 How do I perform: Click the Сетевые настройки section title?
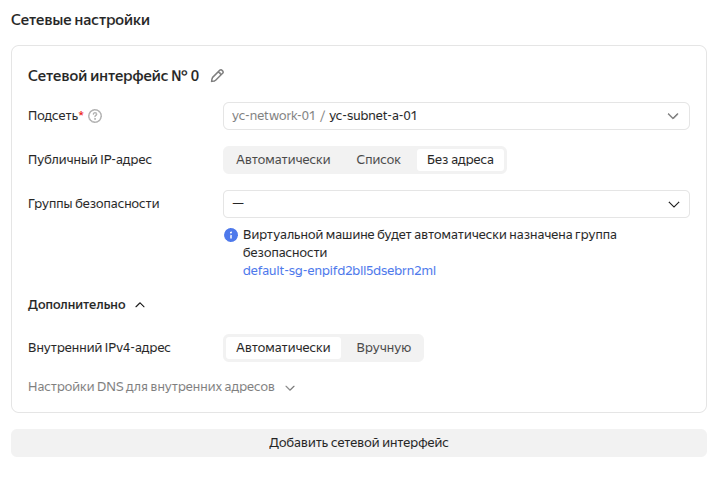(x=82, y=20)
